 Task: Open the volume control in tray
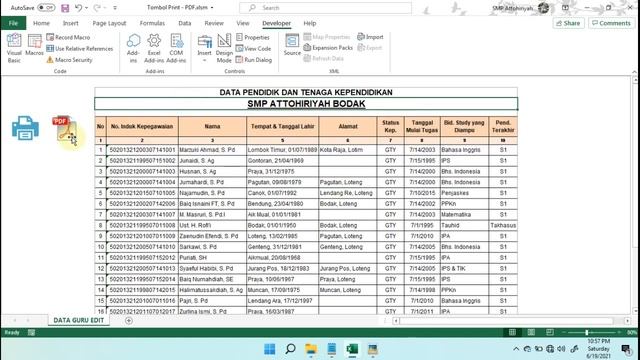tap(561, 349)
